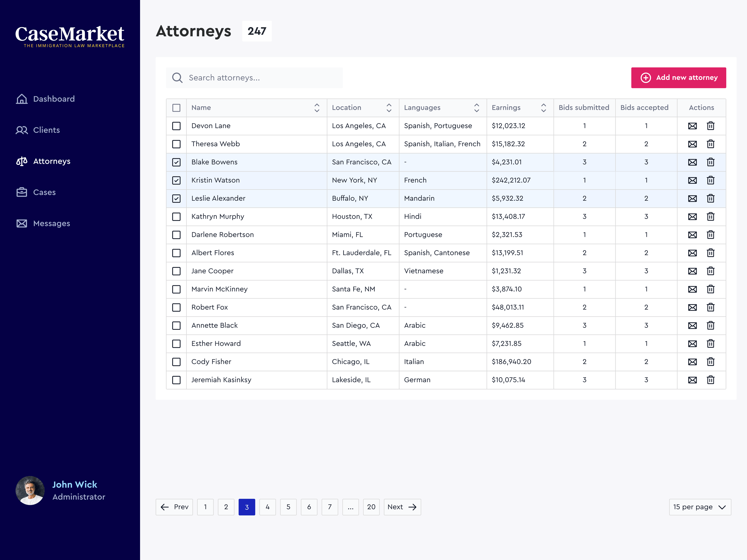Click envelope icon in Jeremiah Kasinksy row
This screenshot has height=560, width=747.
(x=692, y=380)
